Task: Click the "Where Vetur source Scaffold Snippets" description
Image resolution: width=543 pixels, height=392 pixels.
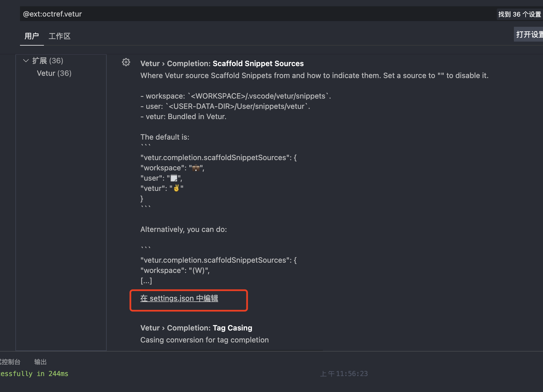Action: point(314,75)
